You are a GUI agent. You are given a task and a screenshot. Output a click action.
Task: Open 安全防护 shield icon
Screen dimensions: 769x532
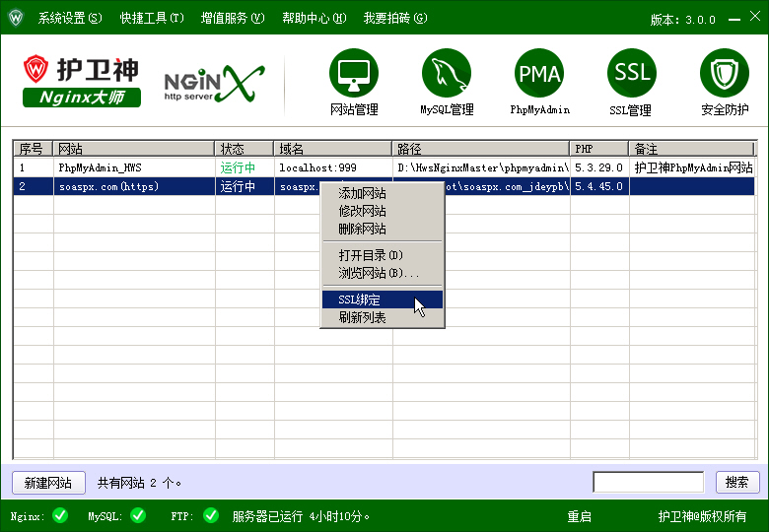(x=725, y=74)
